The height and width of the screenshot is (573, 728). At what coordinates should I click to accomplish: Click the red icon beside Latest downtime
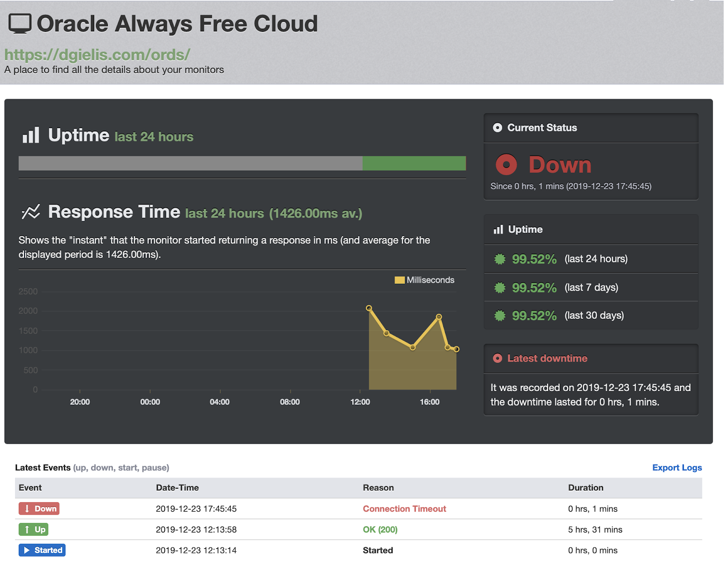(497, 358)
